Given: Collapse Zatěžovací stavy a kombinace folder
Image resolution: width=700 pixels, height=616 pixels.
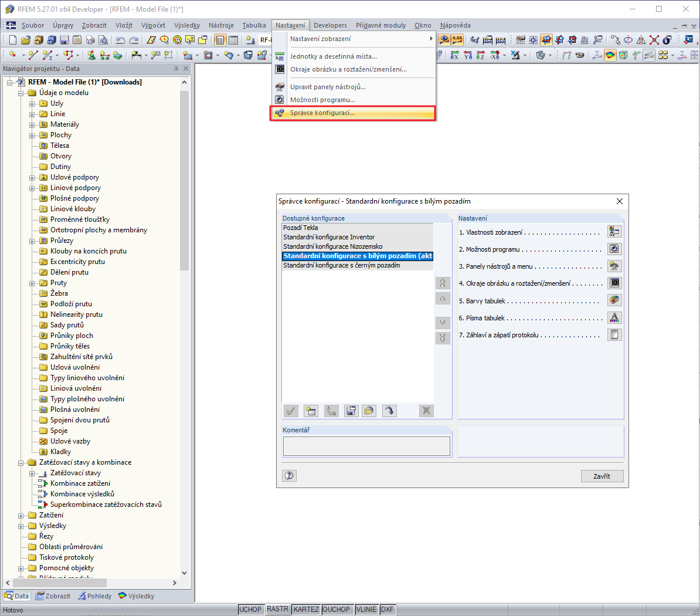Looking at the screenshot, I should click(x=21, y=463).
